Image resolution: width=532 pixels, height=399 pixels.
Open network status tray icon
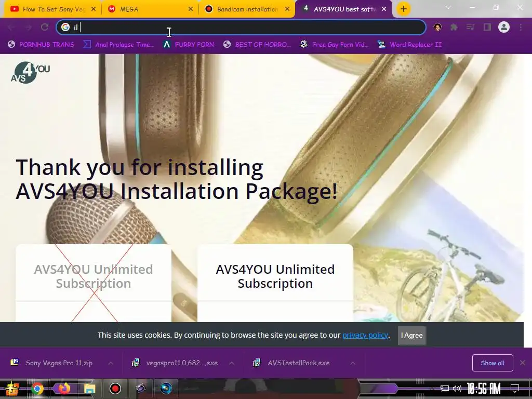445,389
